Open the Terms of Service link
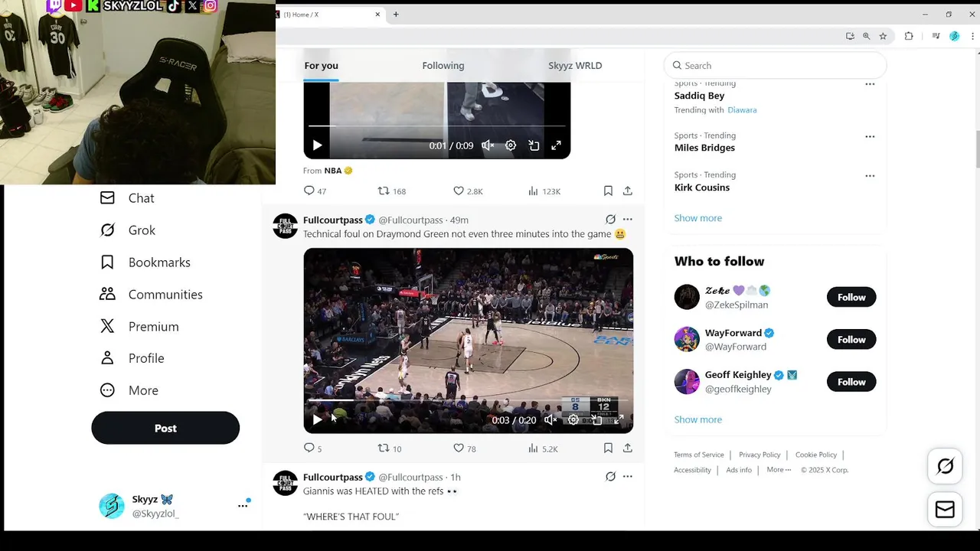 [698, 455]
